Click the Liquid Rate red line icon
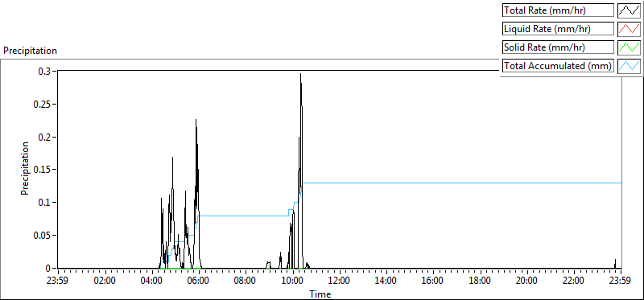This screenshot has height=300, width=644. 629,29
